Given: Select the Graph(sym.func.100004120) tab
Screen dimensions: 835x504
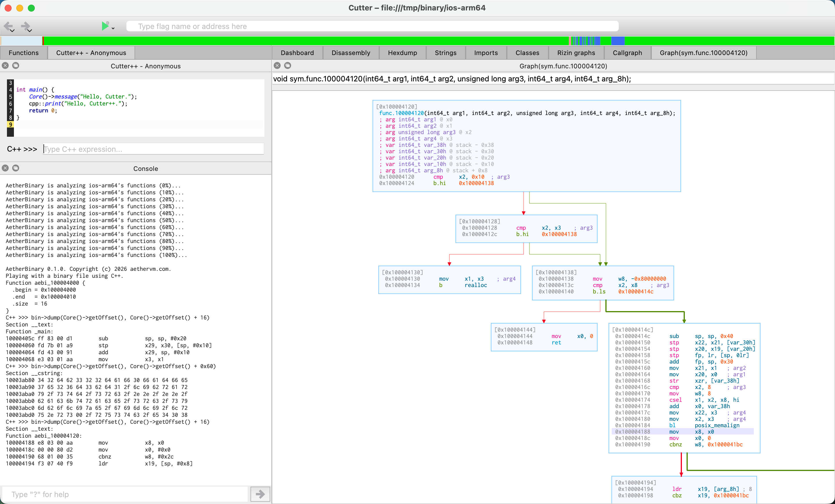Looking at the screenshot, I should (703, 53).
